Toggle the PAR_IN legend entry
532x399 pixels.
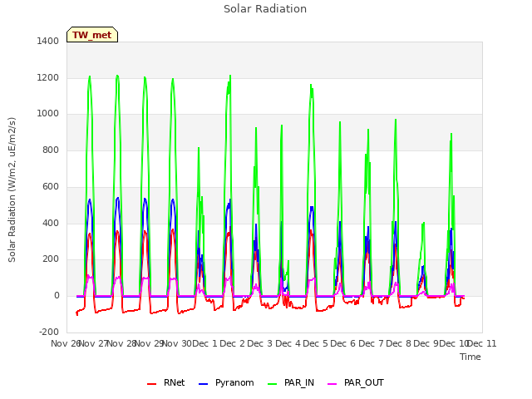291,382
